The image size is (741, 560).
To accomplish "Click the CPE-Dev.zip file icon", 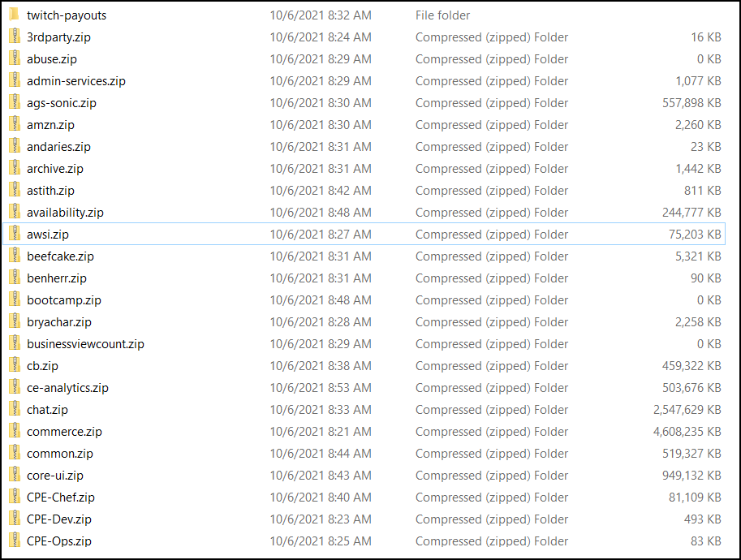I will pyautogui.click(x=15, y=519).
